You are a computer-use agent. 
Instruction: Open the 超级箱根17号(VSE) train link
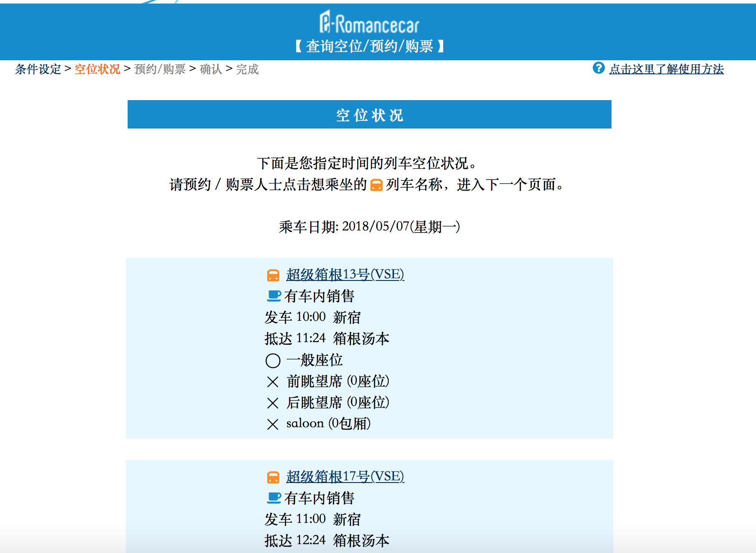(345, 477)
